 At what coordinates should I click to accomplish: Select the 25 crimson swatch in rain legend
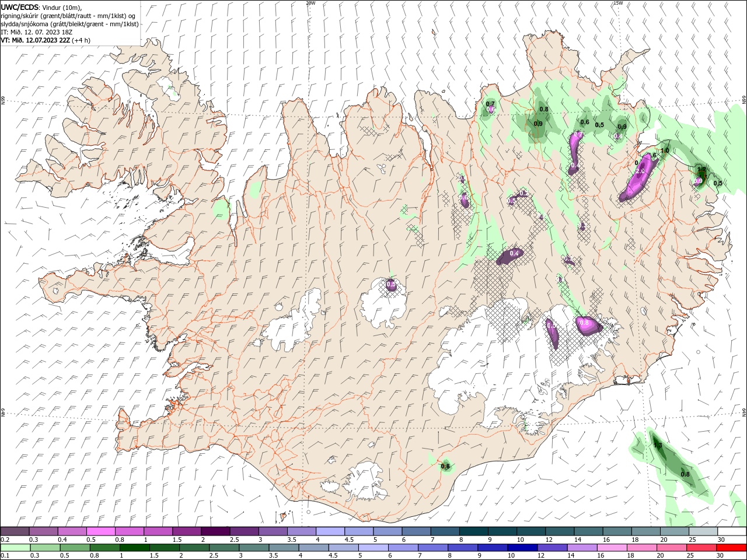click(702, 548)
